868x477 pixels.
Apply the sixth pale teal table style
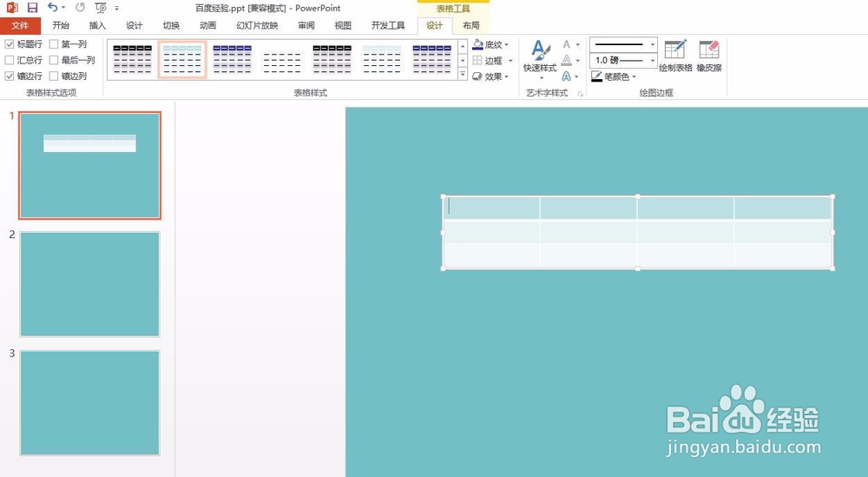pyautogui.click(x=382, y=59)
